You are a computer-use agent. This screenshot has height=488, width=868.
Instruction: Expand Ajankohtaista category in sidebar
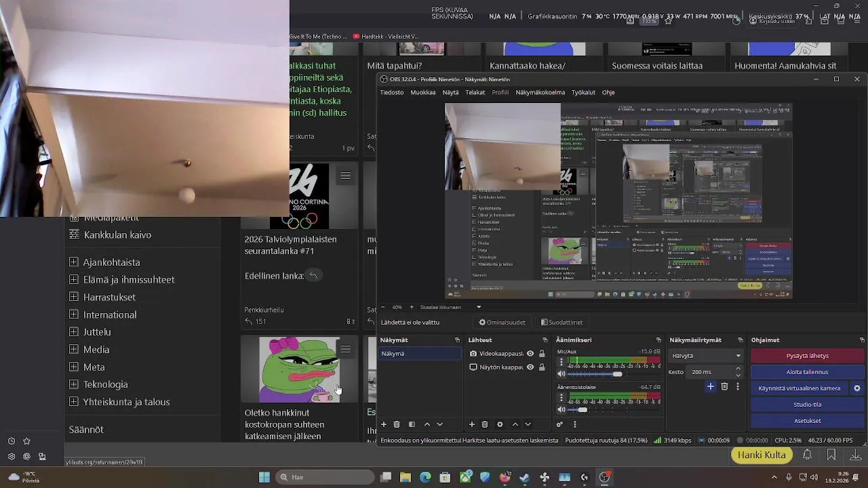click(x=74, y=262)
